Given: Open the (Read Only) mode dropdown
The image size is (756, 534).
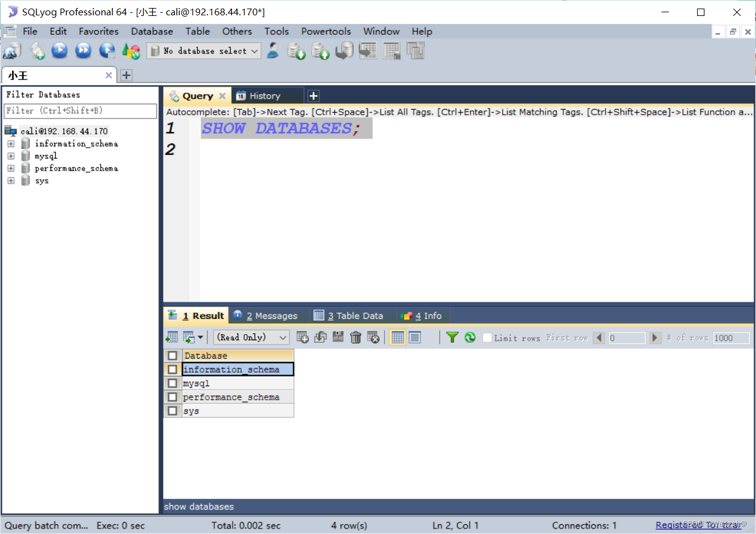Looking at the screenshot, I should 251,337.
